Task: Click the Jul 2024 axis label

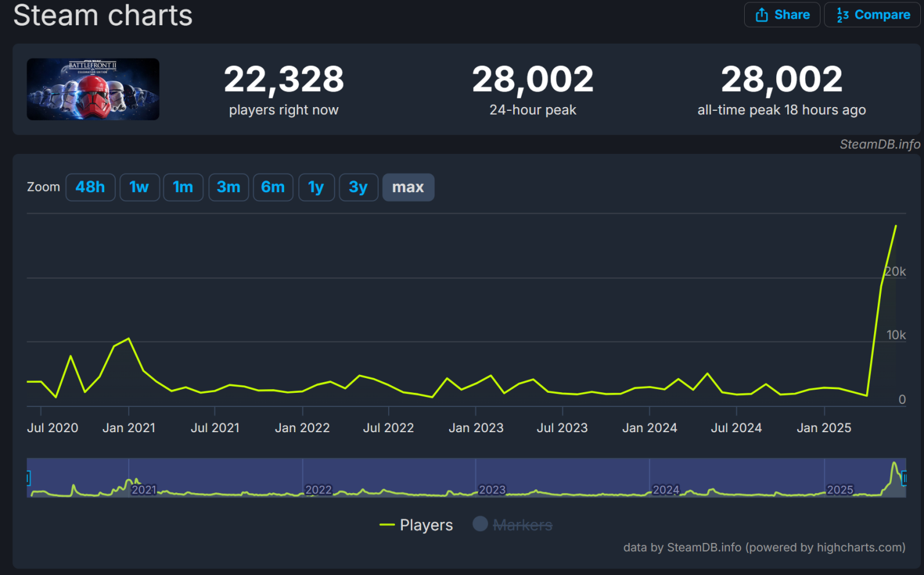Action: (737, 428)
